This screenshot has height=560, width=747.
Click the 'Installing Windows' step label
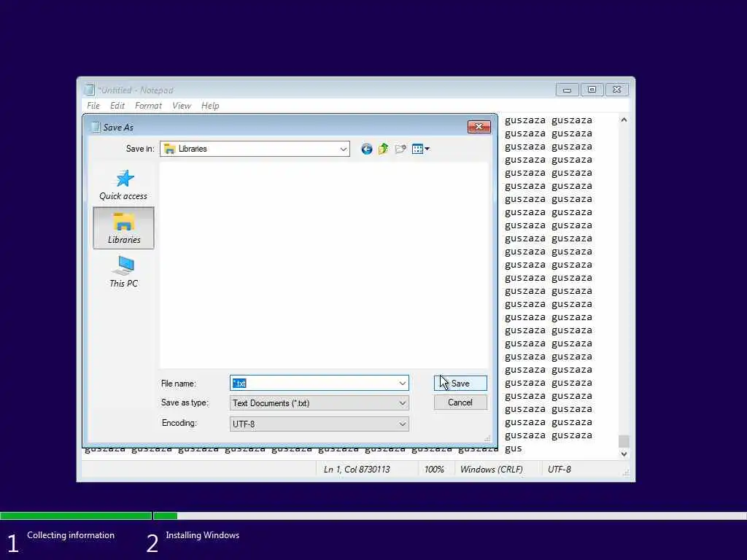203,535
